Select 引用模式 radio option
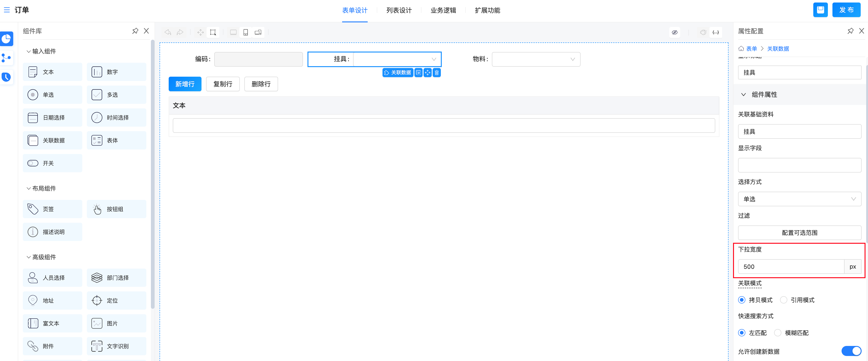The height and width of the screenshot is (361, 868). coord(784,300)
